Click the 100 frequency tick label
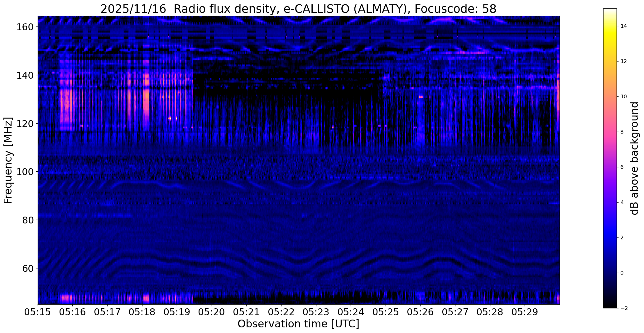The image size is (644, 333). [25, 172]
